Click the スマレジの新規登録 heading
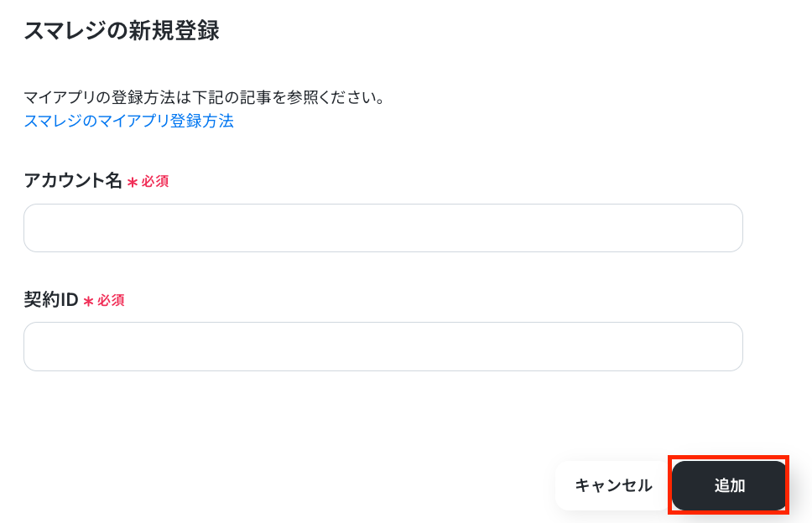Screen dimensions: 812x523 click(122, 31)
